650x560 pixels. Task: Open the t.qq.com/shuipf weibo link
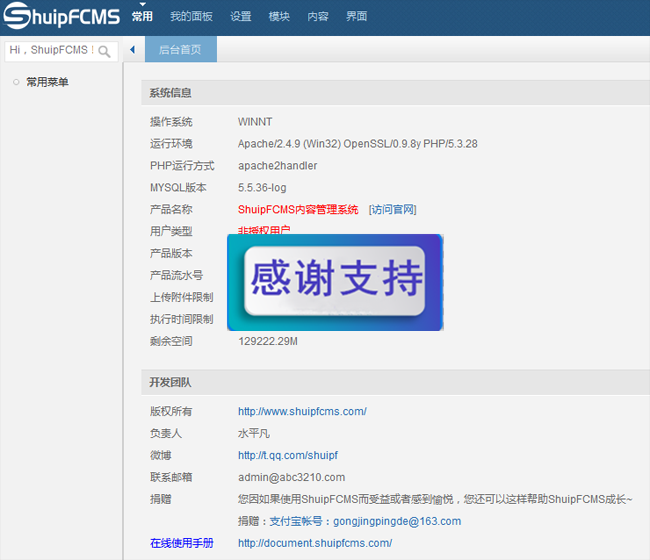288,455
